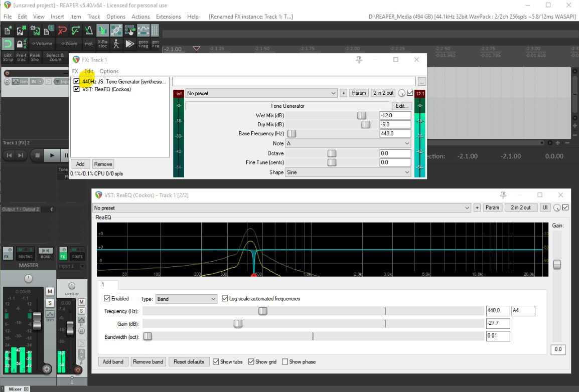
Task: Toggle the Show tabs checkbox
Action: pyautogui.click(x=216, y=362)
